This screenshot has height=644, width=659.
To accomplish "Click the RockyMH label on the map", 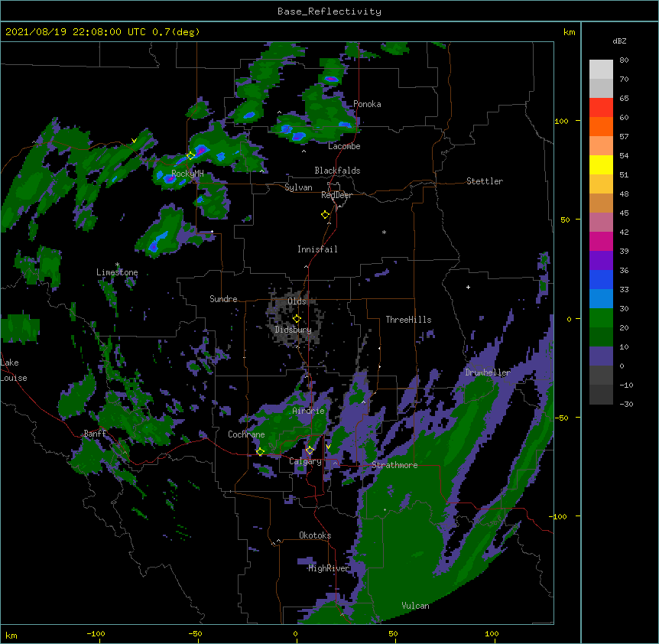I will point(187,174).
